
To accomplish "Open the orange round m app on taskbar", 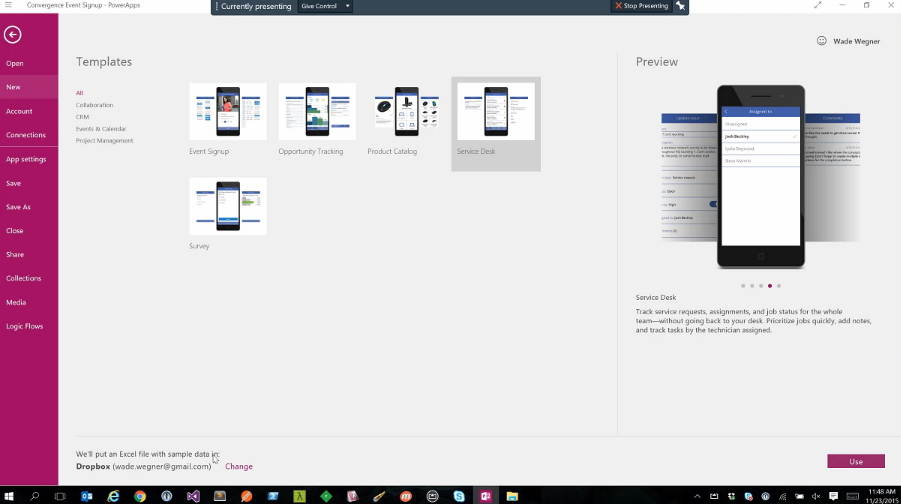I will tap(406, 496).
